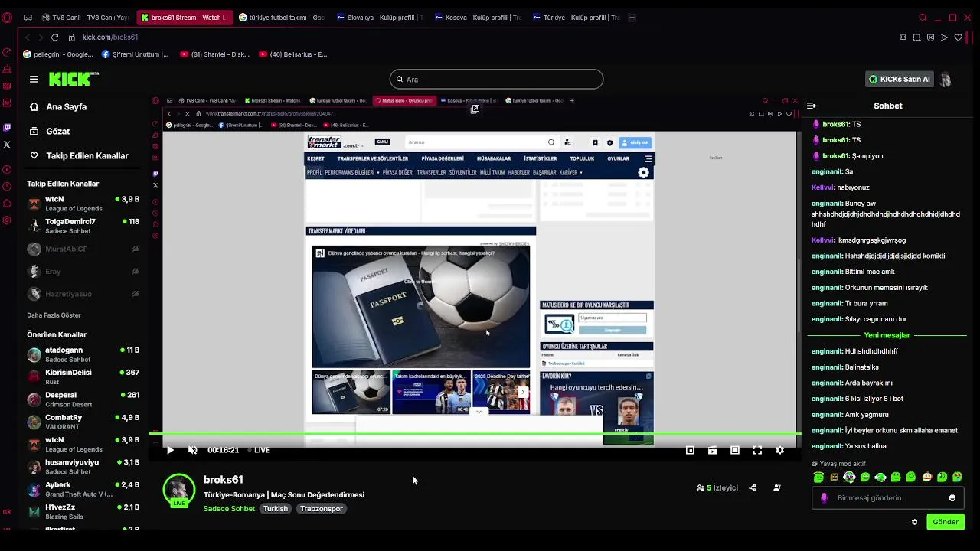The height and width of the screenshot is (551, 980).
Task: Switch to TV8 Canlı browser tab
Action: point(86,18)
